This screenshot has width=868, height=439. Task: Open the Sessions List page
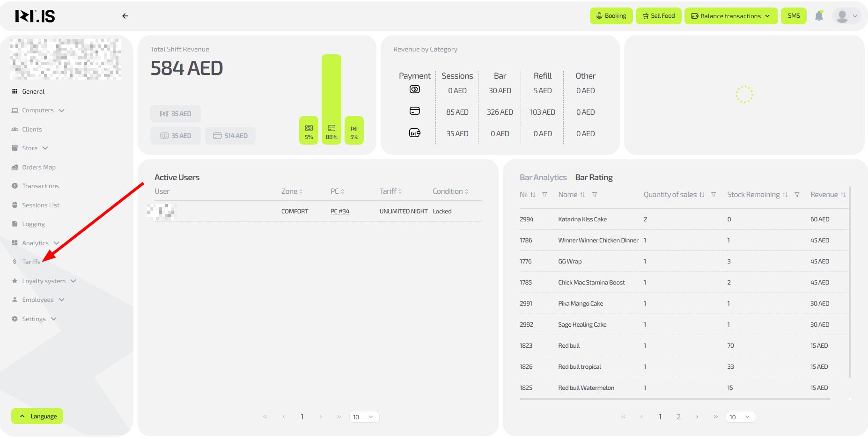click(41, 205)
